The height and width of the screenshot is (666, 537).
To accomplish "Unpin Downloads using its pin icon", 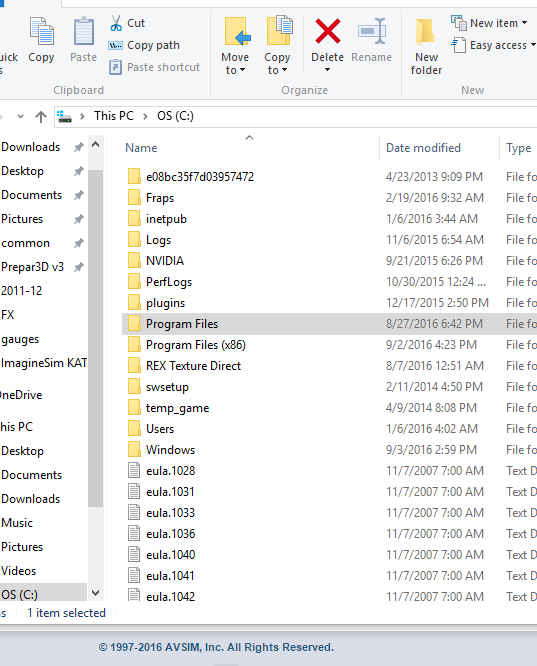I will click(78, 147).
